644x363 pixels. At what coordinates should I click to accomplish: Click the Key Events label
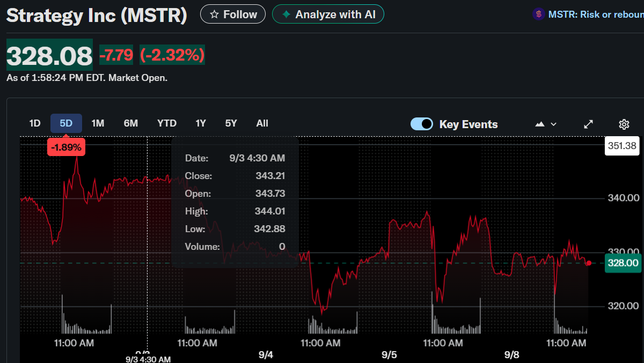[469, 124]
